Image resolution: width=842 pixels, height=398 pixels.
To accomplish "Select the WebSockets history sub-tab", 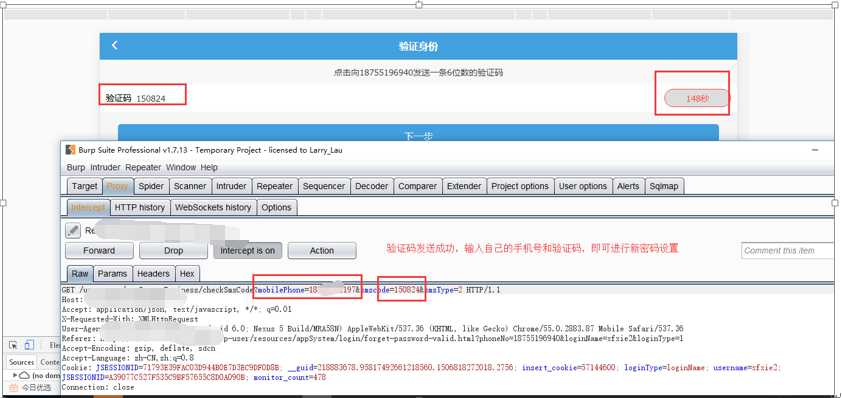I will (x=213, y=207).
